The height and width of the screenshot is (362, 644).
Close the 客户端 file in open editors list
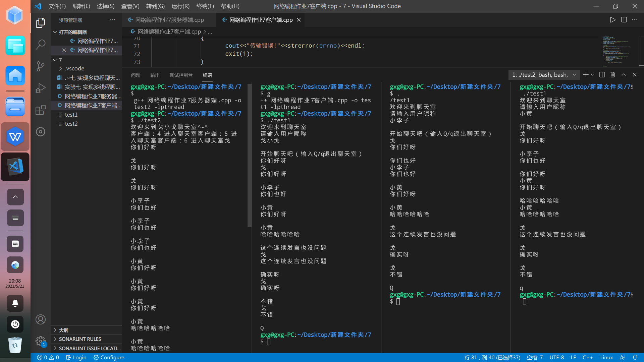64,50
